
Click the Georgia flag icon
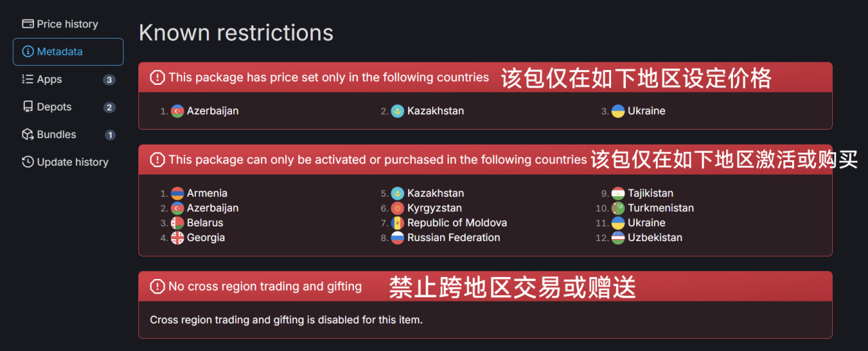tap(178, 238)
